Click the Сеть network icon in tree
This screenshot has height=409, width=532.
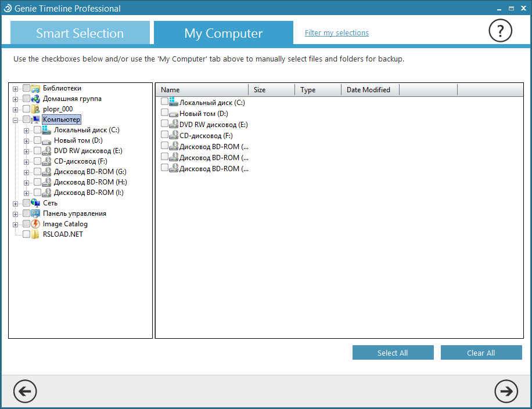tap(35, 203)
